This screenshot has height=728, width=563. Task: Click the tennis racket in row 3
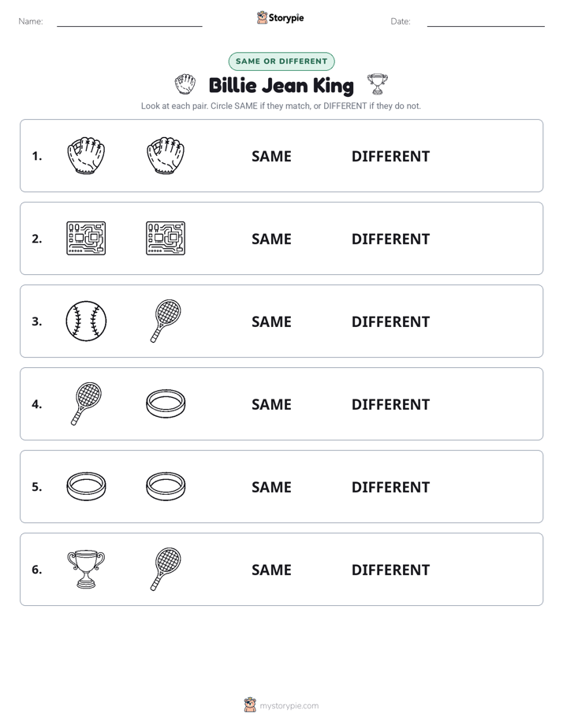click(x=166, y=321)
